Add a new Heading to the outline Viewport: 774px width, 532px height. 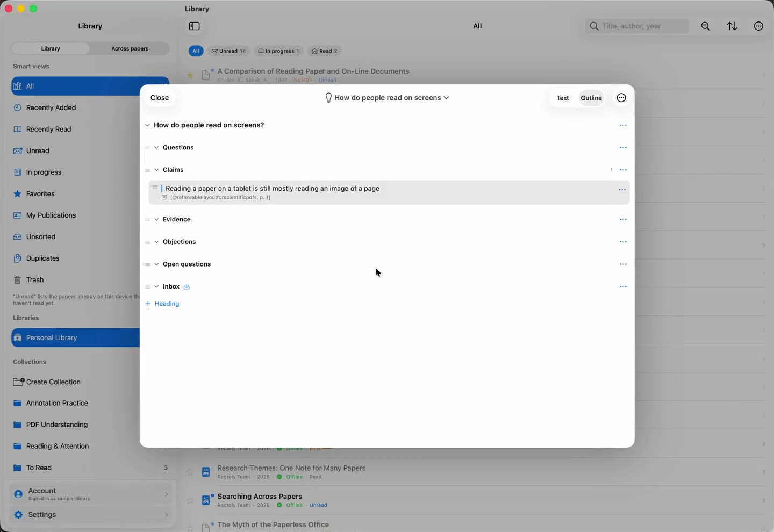click(x=162, y=304)
